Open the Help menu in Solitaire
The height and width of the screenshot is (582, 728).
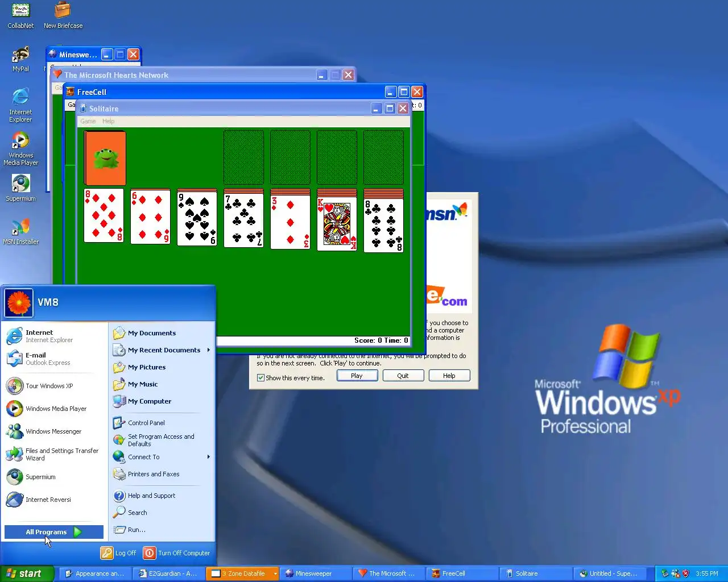[109, 121]
